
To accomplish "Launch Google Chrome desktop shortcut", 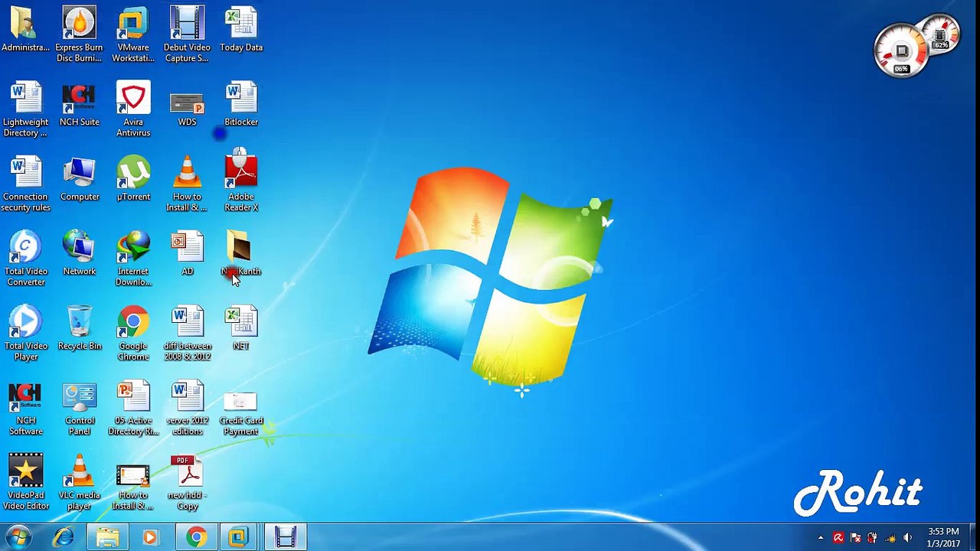I will coord(133,334).
